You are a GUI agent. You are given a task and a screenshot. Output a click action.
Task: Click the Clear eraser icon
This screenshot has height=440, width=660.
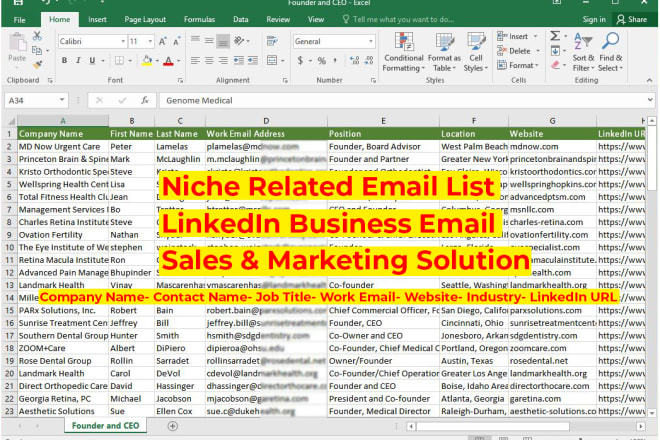click(x=555, y=65)
